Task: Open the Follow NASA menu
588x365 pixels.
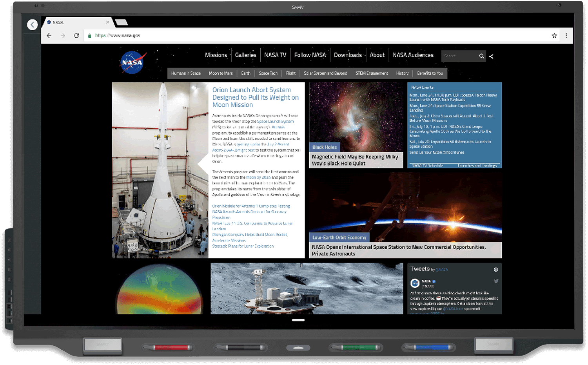Action: 310,55
